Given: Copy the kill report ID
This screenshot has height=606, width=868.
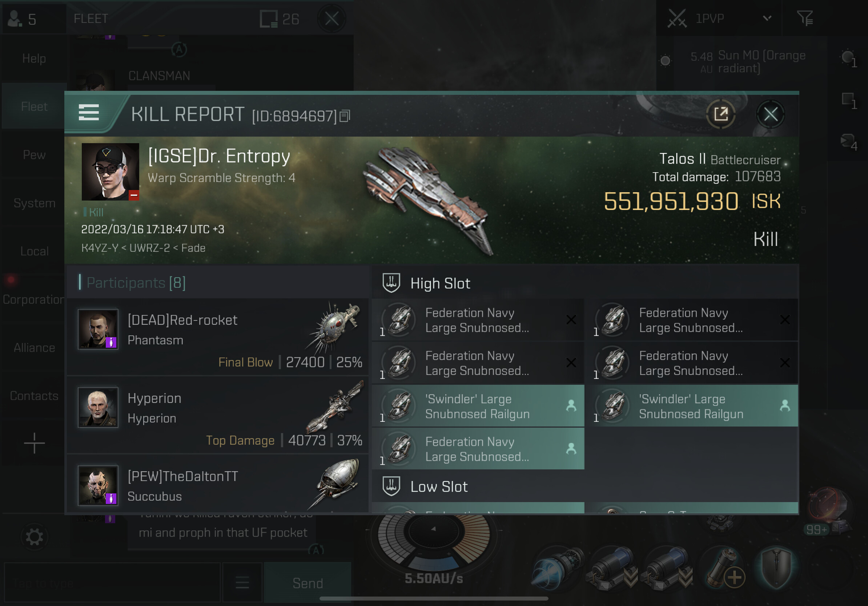Looking at the screenshot, I should [x=345, y=116].
